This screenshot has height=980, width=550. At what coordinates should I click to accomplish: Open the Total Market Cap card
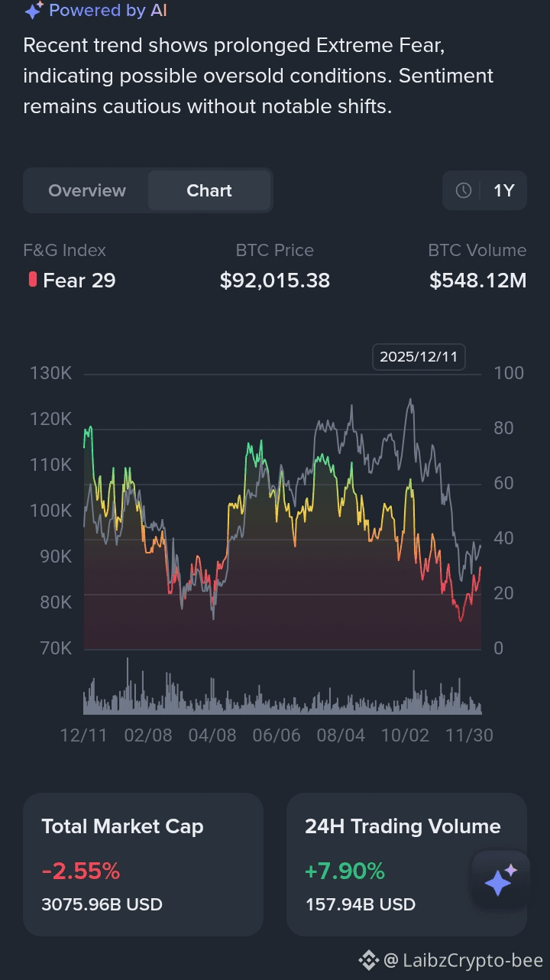143,864
